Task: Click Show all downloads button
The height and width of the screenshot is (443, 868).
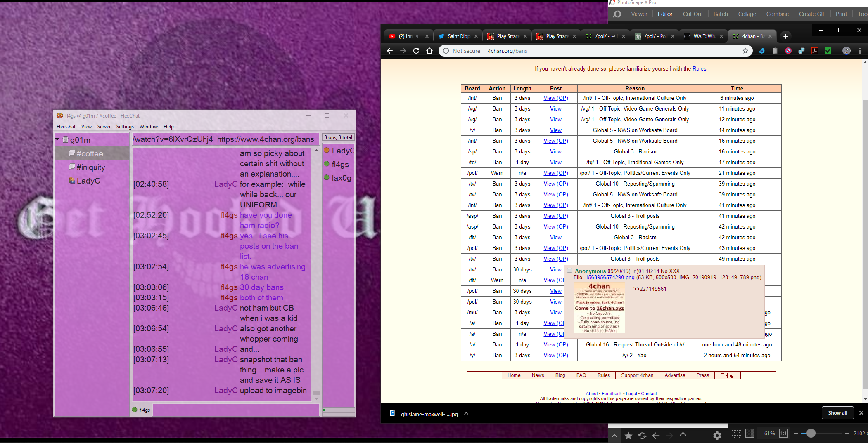Action: coord(837,413)
